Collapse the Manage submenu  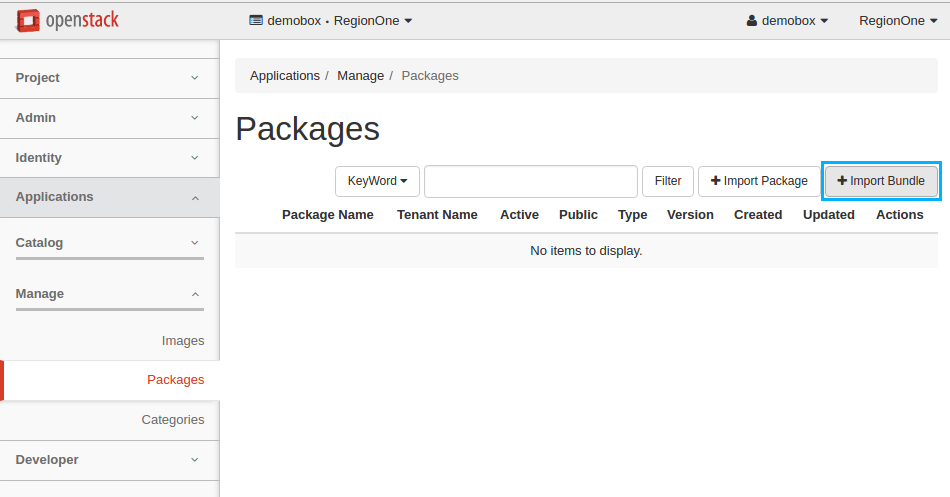point(108,294)
